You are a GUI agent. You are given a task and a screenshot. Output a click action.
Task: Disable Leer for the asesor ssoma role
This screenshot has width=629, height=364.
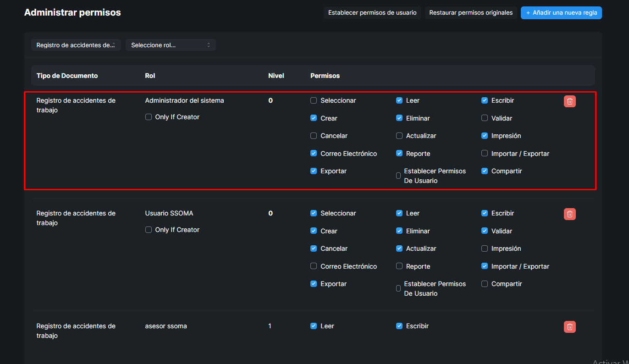pyautogui.click(x=314, y=326)
